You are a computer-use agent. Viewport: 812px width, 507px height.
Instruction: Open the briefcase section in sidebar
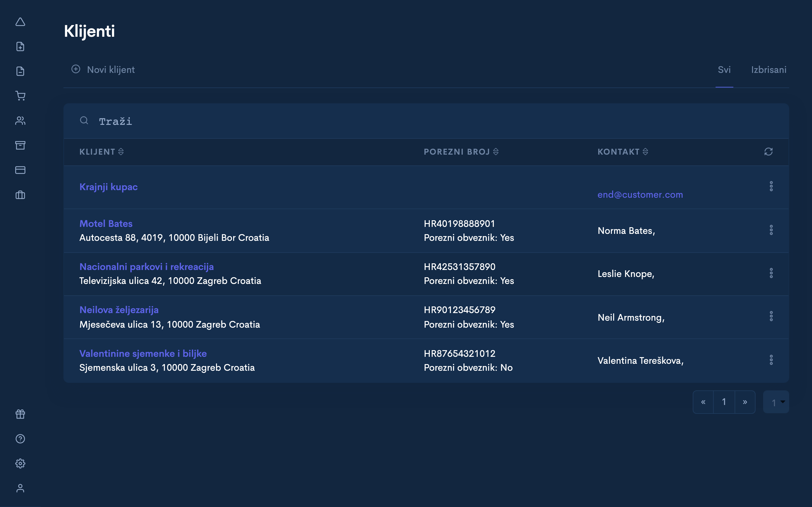[21, 195]
